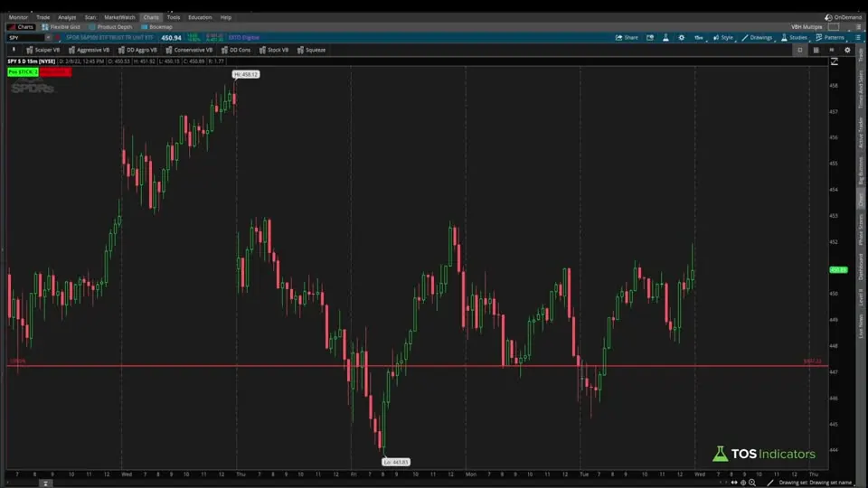
Task: Click the SPY 5 D 15m chart title label
Action: (32, 61)
